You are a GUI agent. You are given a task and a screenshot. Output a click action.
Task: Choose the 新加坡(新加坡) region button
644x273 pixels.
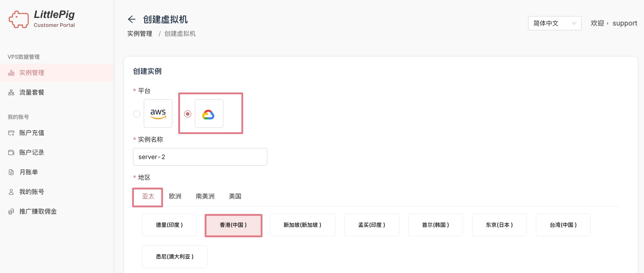pos(302,225)
